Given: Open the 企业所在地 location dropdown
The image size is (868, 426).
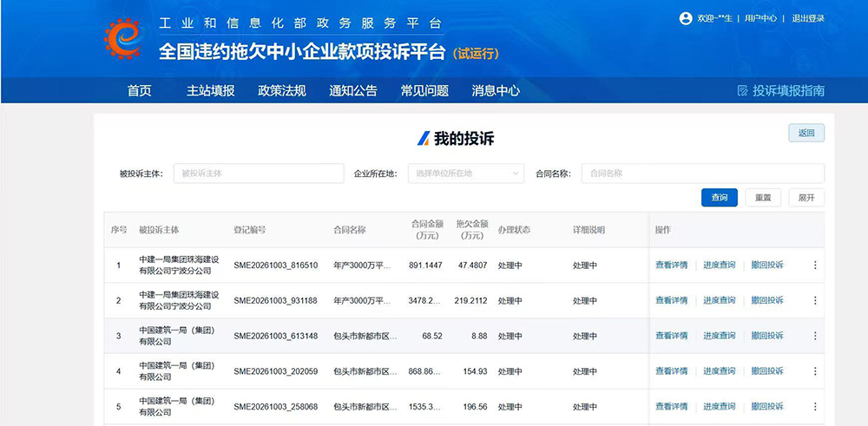Looking at the screenshot, I should pyautogui.click(x=466, y=174).
